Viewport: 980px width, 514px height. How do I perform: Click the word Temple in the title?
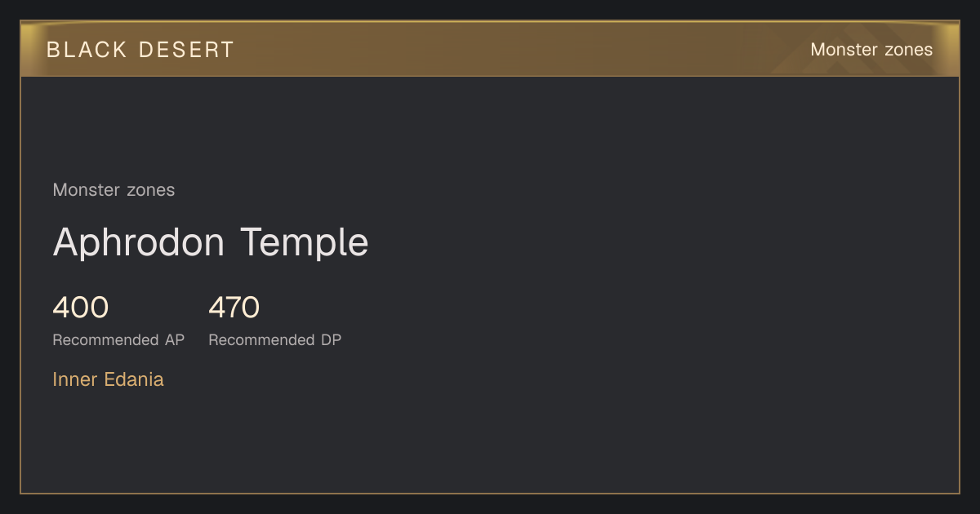pos(304,242)
